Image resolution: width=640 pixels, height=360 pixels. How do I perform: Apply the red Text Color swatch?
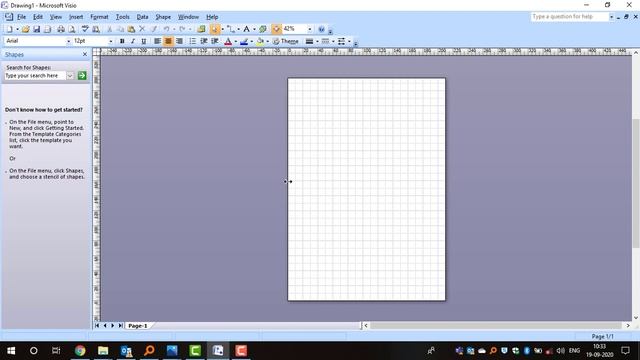pos(228,41)
